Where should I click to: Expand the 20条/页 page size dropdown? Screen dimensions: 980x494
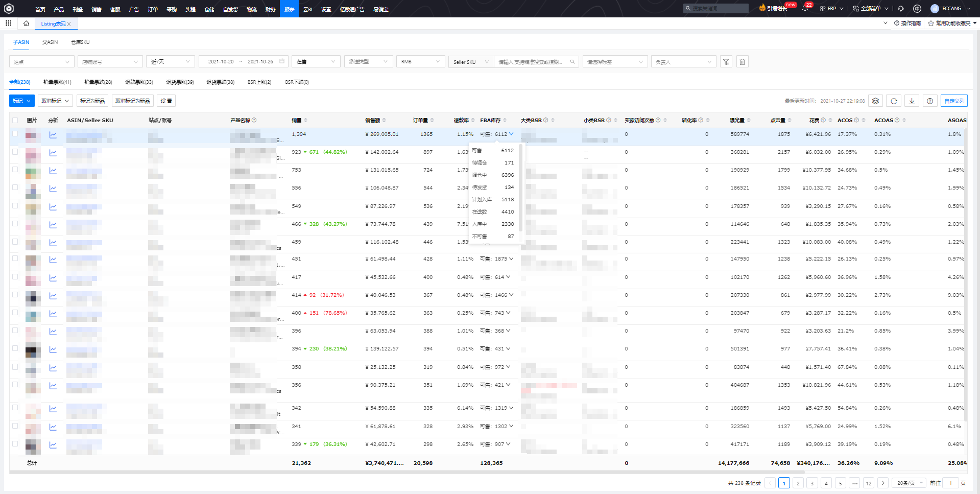[x=909, y=483]
